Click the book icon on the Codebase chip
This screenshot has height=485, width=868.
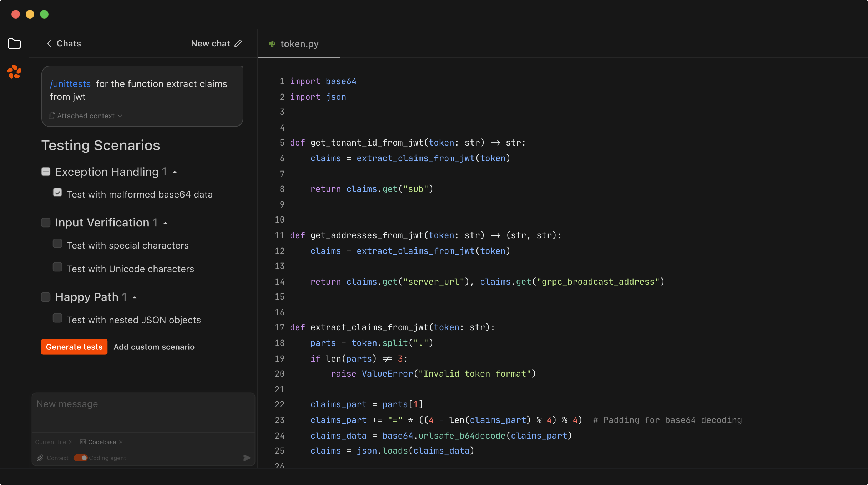click(x=82, y=442)
